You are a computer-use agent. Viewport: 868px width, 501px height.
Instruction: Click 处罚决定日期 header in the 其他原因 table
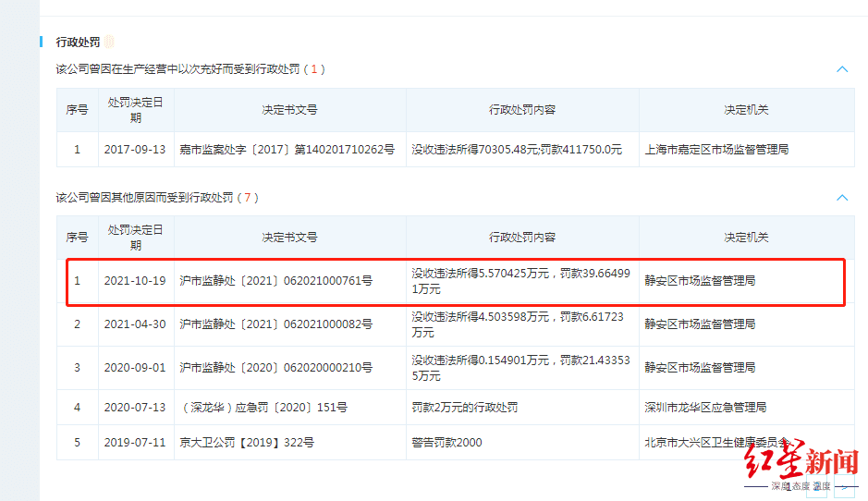(x=136, y=238)
